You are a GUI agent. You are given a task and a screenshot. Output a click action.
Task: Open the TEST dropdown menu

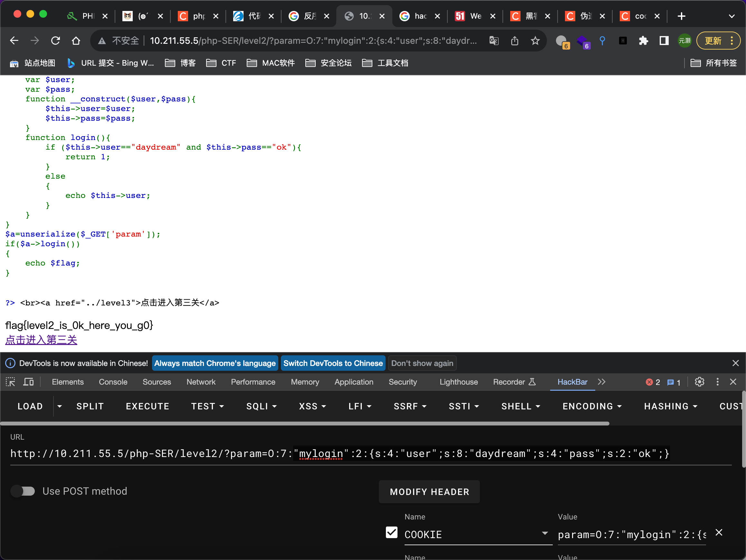click(207, 406)
